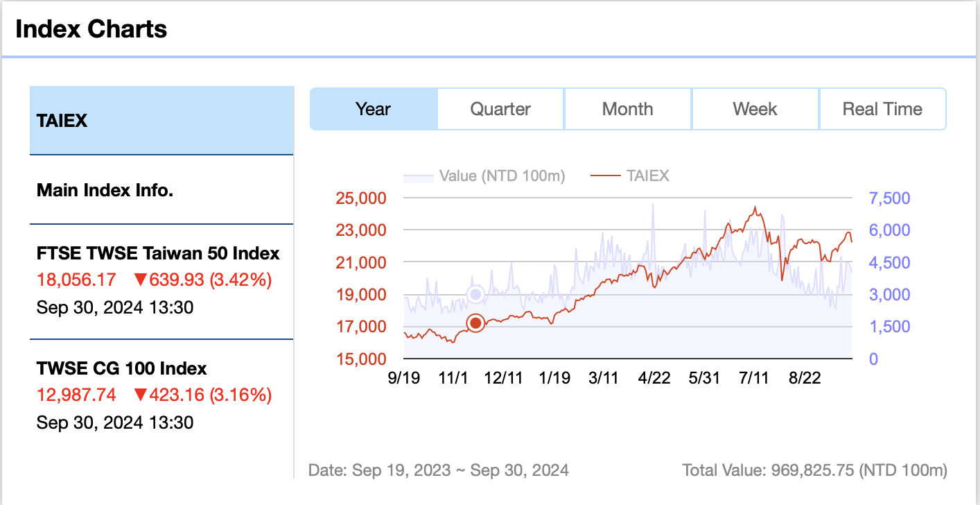Image resolution: width=980 pixels, height=505 pixels.
Task: Switch to the Week chart tab
Action: point(755,109)
